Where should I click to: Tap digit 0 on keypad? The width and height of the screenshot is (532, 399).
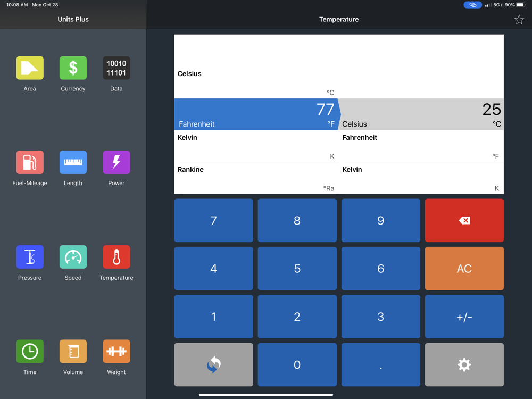[x=297, y=365]
